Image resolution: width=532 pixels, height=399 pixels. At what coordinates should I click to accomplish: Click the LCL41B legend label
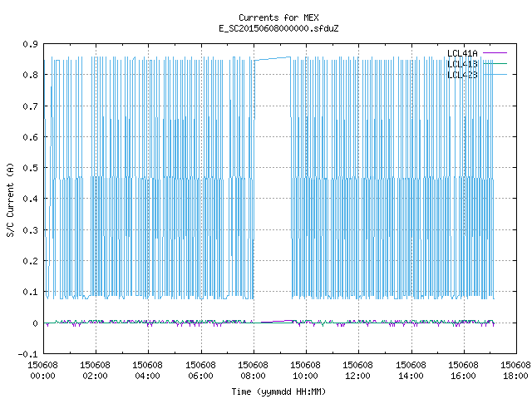[462, 64]
